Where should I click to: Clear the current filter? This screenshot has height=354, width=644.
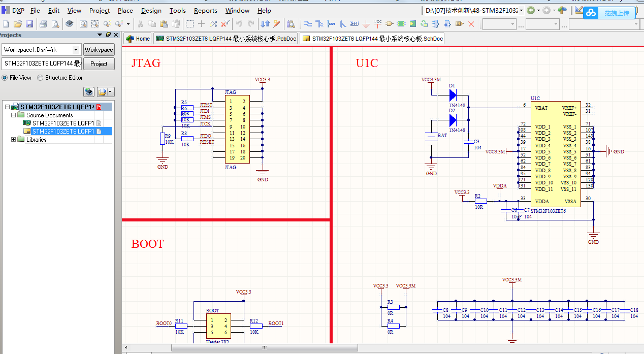click(225, 24)
